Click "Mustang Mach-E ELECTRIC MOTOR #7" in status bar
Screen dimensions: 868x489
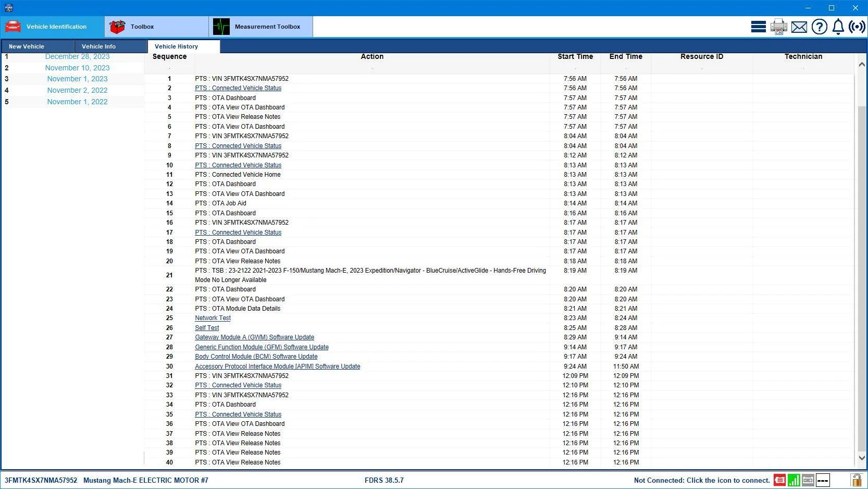click(x=146, y=481)
